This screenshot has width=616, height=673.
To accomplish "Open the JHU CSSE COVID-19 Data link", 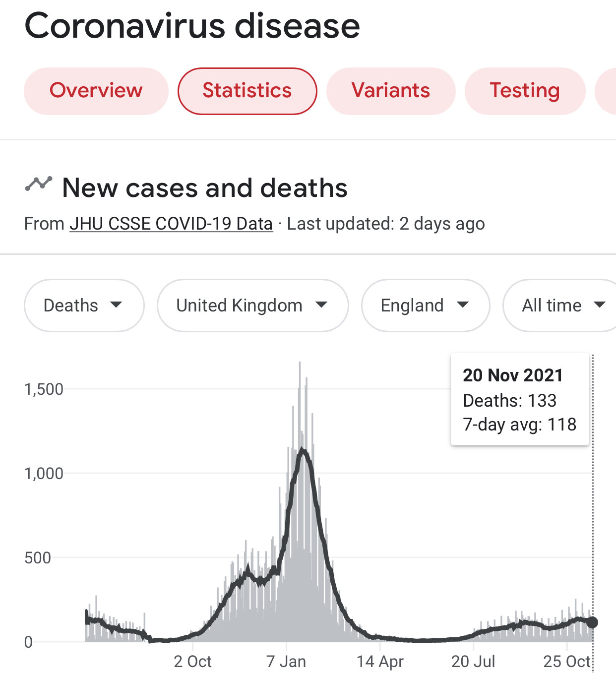I will point(171,224).
